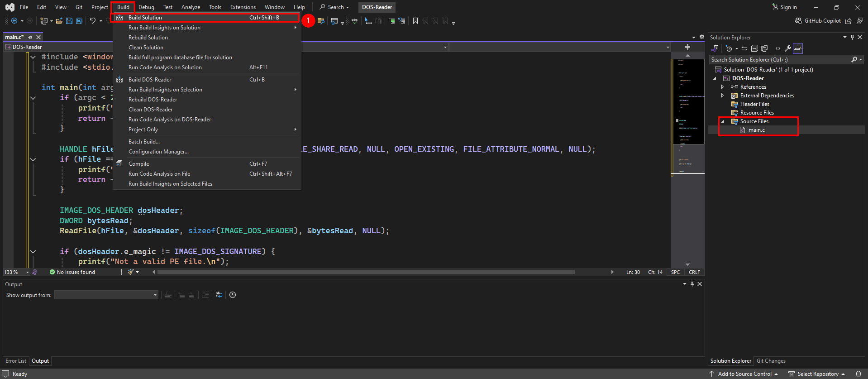Expand the References node
The width and height of the screenshot is (868, 379).
tap(723, 87)
